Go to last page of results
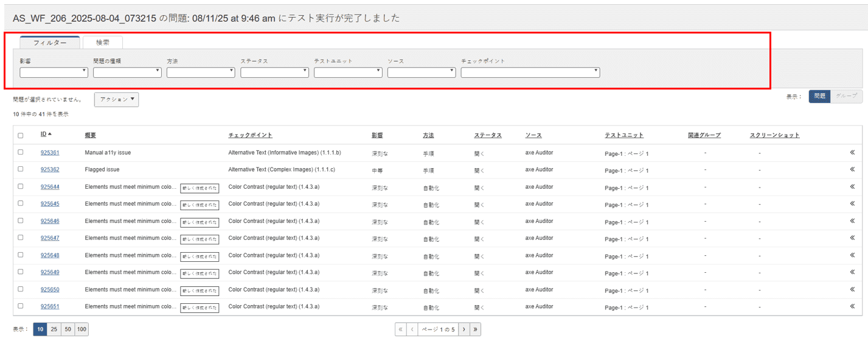The width and height of the screenshot is (868, 338). coord(475,329)
